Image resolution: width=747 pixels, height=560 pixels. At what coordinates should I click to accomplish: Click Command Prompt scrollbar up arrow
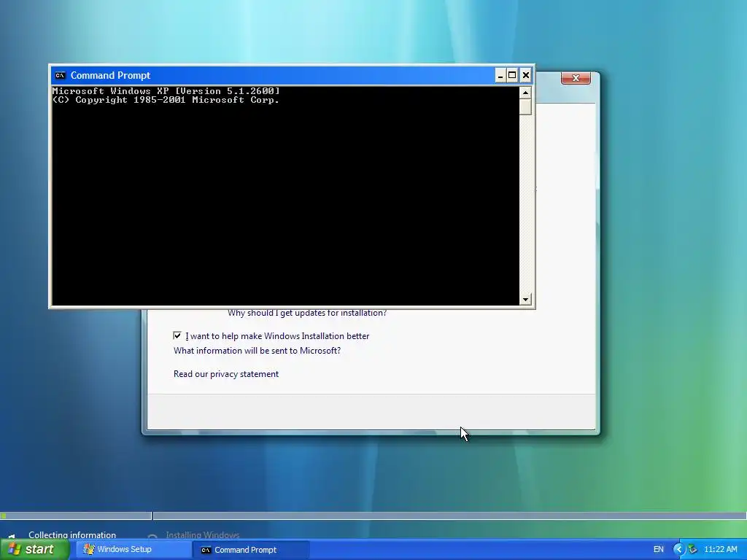click(x=525, y=93)
